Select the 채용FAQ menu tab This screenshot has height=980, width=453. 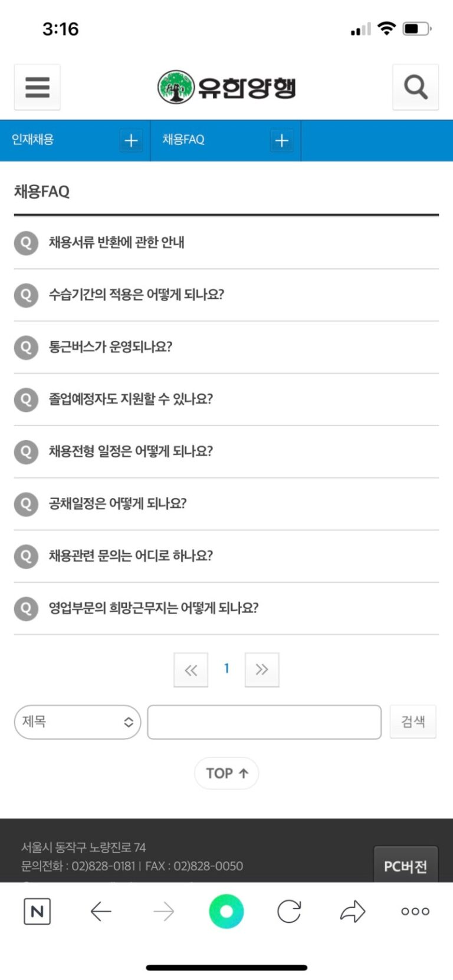[183, 140]
